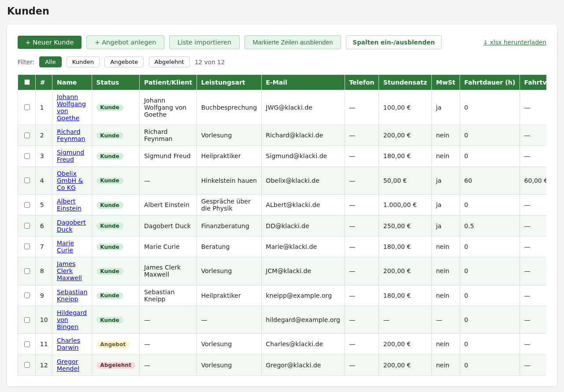Click the email 'kneipp@example.org'
The height and width of the screenshot is (392, 564).
(x=299, y=296)
